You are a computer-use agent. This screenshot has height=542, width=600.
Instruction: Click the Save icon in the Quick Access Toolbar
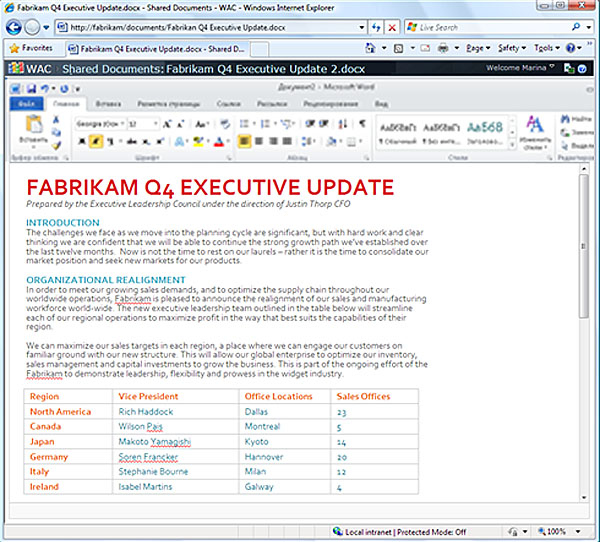pyautogui.click(x=31, y=89)
